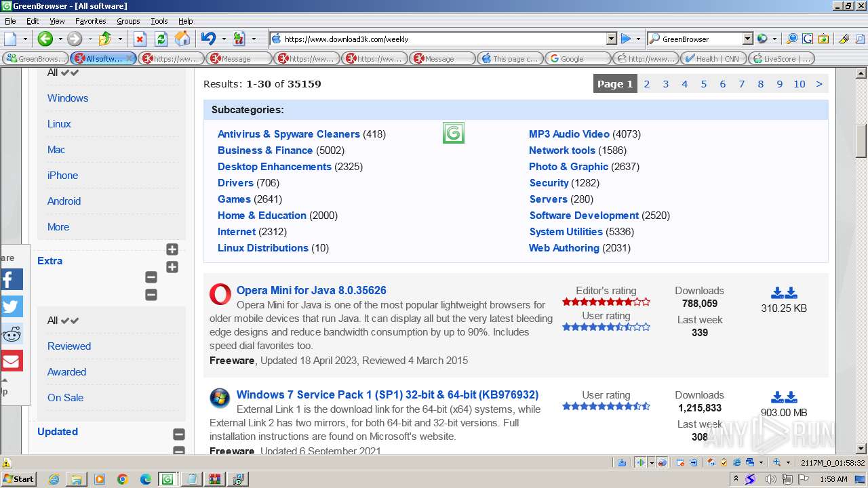Open the Favorites menu
The image size is (868, 488).
pos(90,21)
